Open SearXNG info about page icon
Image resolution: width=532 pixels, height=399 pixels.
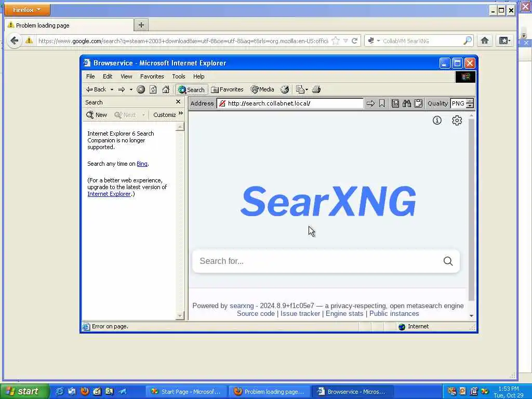coord(437,120)
